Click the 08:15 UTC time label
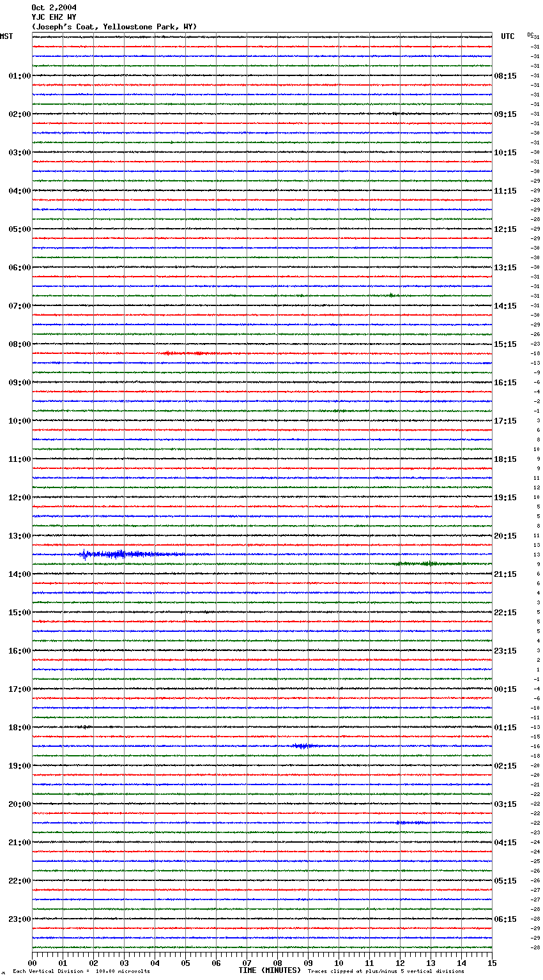 pos(505,76)
